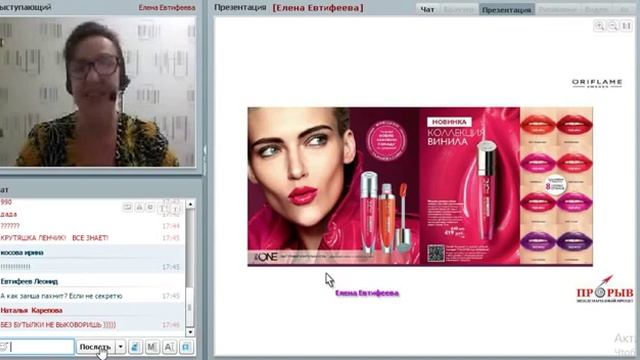Screen dimensions: 640x360
Task: Zoom out on the presentation slide
Action: 613,26
